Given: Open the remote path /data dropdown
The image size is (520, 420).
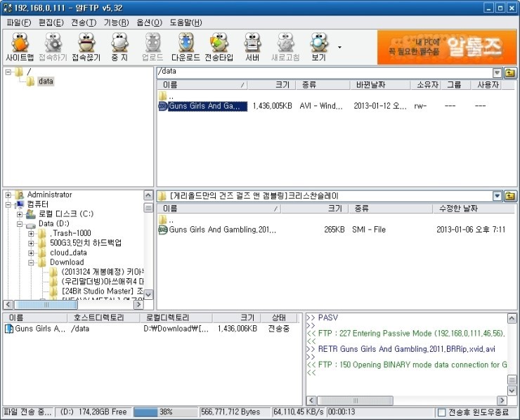Looking at the screenshot, I should pyautogui.click(x=497, y=72).
